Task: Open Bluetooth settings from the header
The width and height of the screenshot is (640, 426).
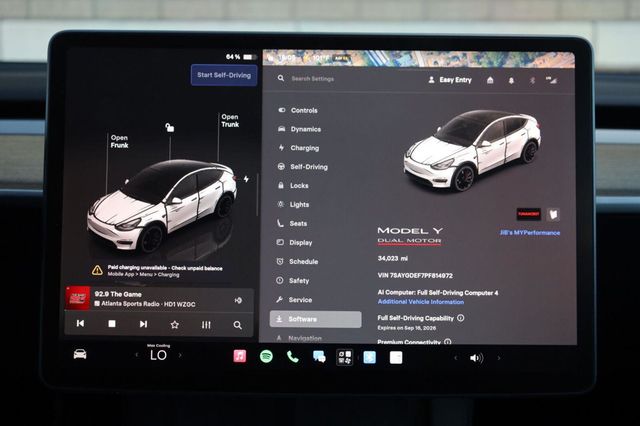Action: point(532,81)
